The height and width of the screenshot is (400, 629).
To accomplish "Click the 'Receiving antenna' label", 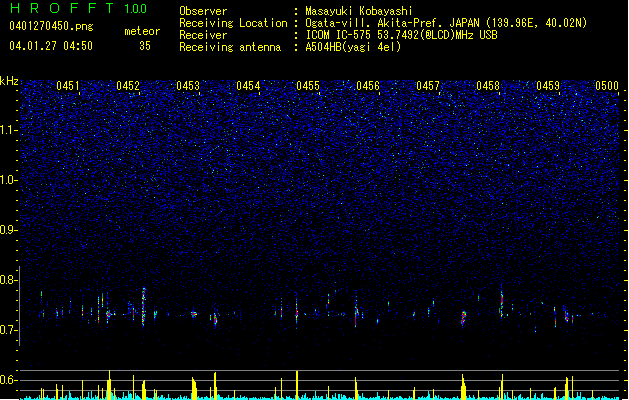I will (x=230, y=47).
